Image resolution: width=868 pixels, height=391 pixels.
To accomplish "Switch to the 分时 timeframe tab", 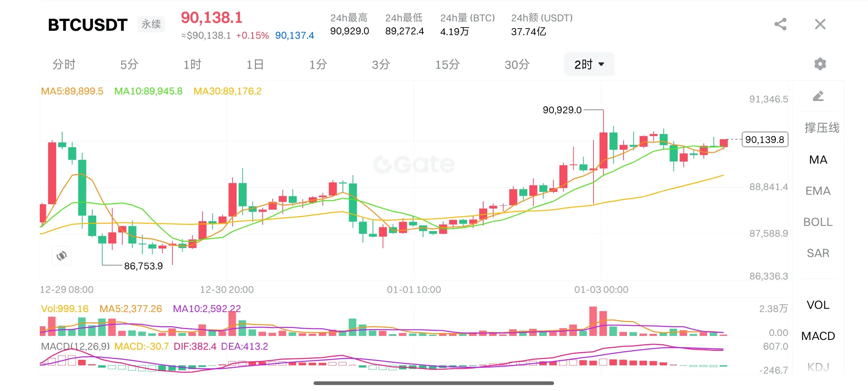I will pyautogui.click(x=64, y=64).
